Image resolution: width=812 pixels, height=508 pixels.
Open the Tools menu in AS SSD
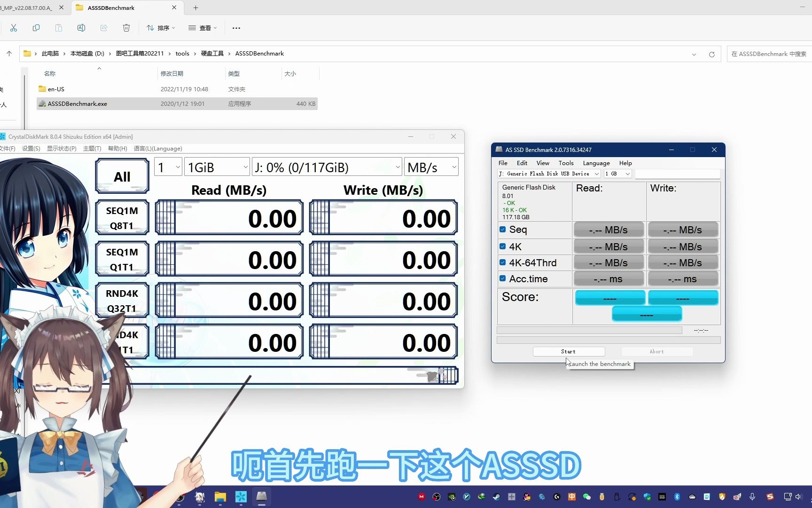point(566,163)
